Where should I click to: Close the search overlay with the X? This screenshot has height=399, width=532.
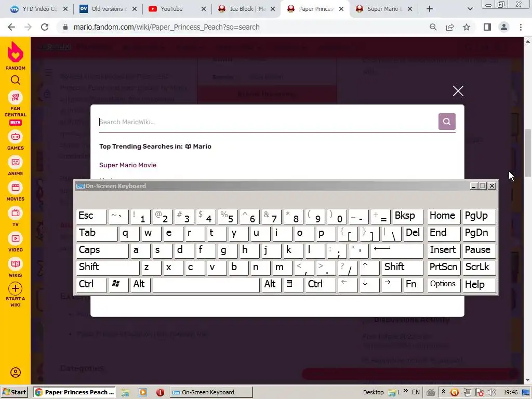[x=458, y=91]
